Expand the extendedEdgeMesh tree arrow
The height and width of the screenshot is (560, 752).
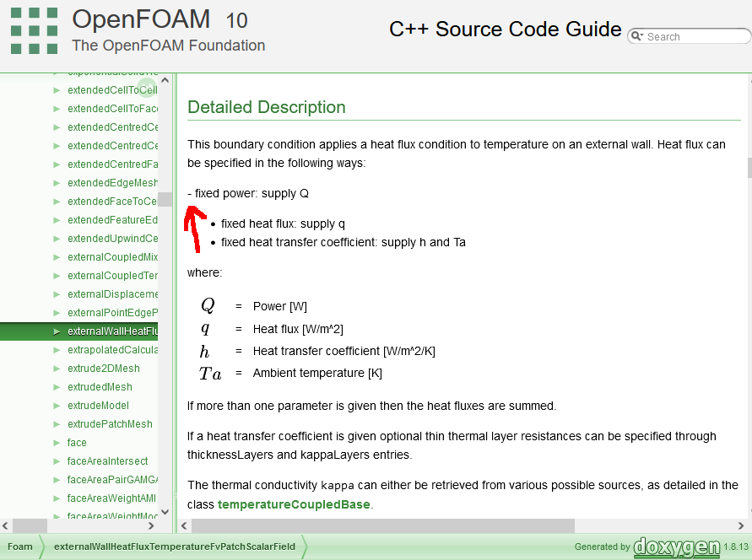tap(57, 183)
